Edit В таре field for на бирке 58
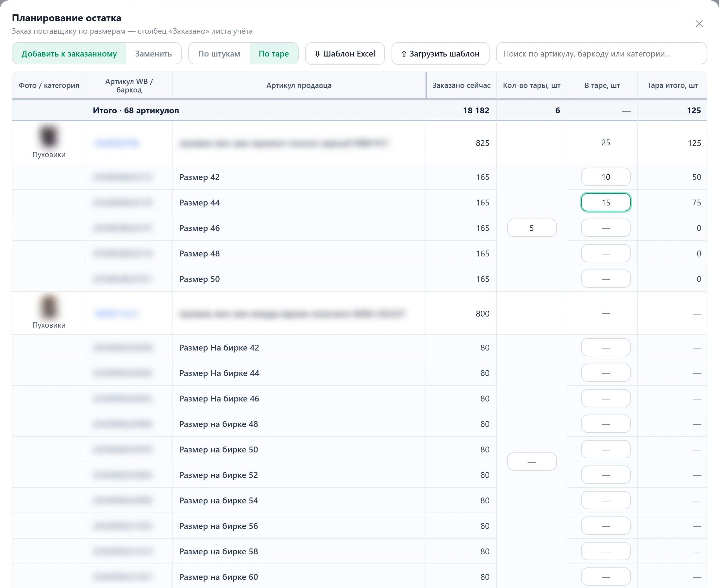The image size is (719, 588). pos(606,551)
